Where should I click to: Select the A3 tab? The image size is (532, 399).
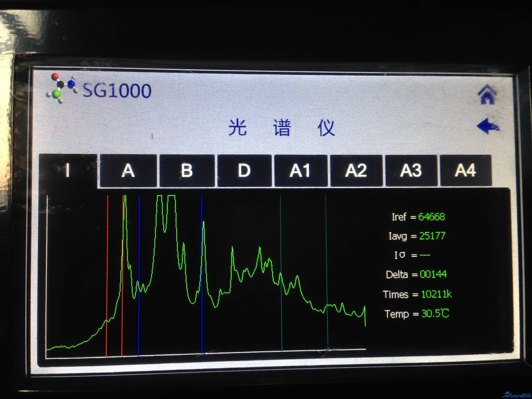click(411, 170)
